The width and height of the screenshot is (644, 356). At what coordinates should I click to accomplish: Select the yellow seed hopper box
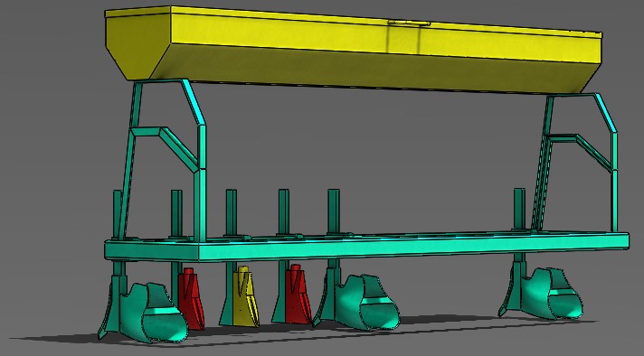(x=354, y=49)
